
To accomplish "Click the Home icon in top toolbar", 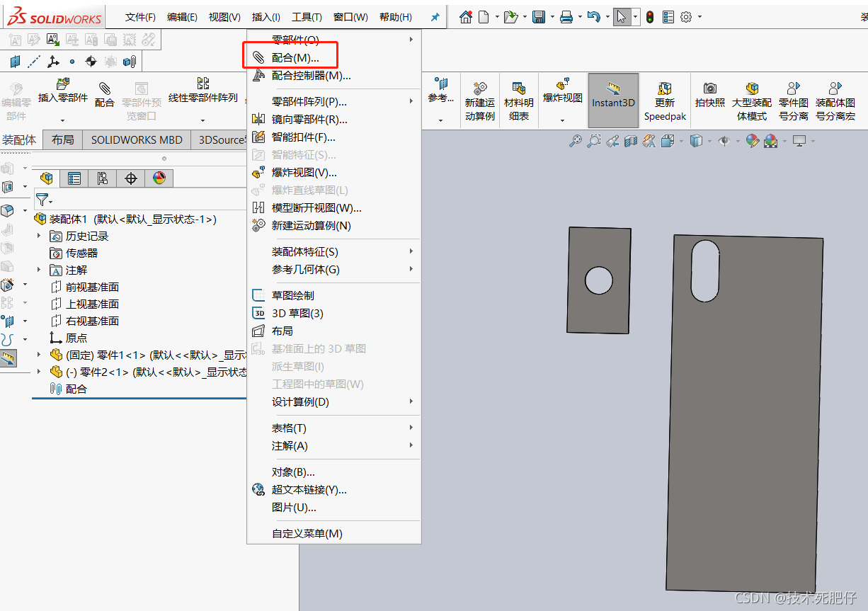I will tap(465, 17).
